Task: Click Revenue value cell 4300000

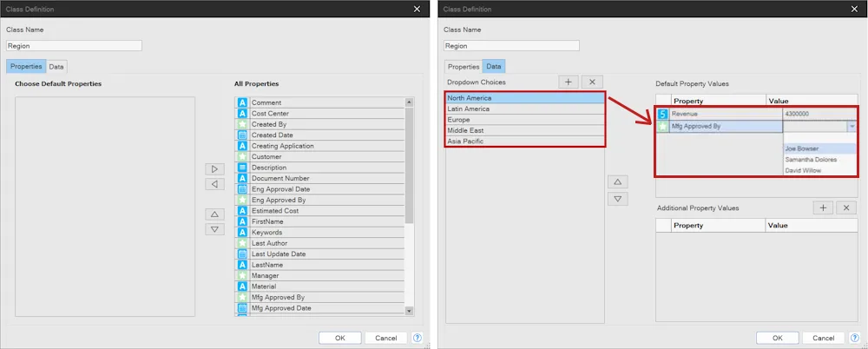Action: pyautogui.click(x=820, y=114)
